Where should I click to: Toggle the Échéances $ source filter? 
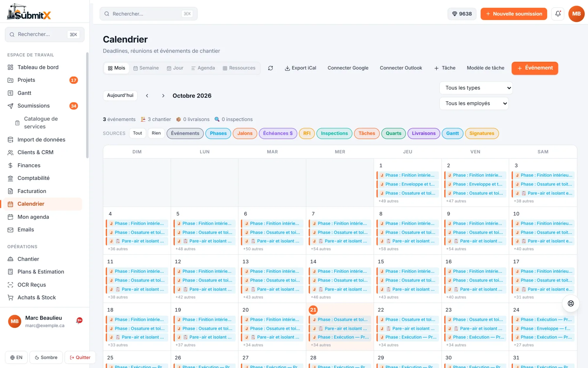click(x=278, y=133)
